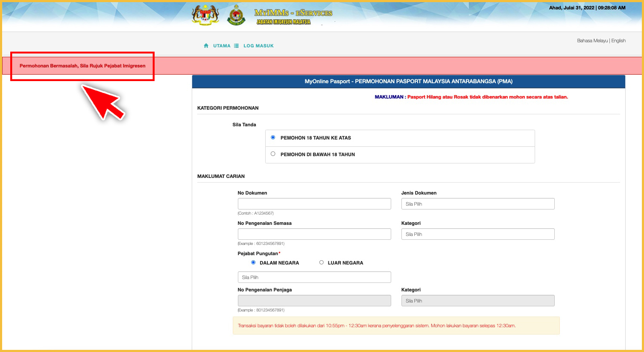Image resolution: width=644 pixels, height=352 pixels.
Task: Click the No Pengenalan Penjaga field
Action: 314,301
